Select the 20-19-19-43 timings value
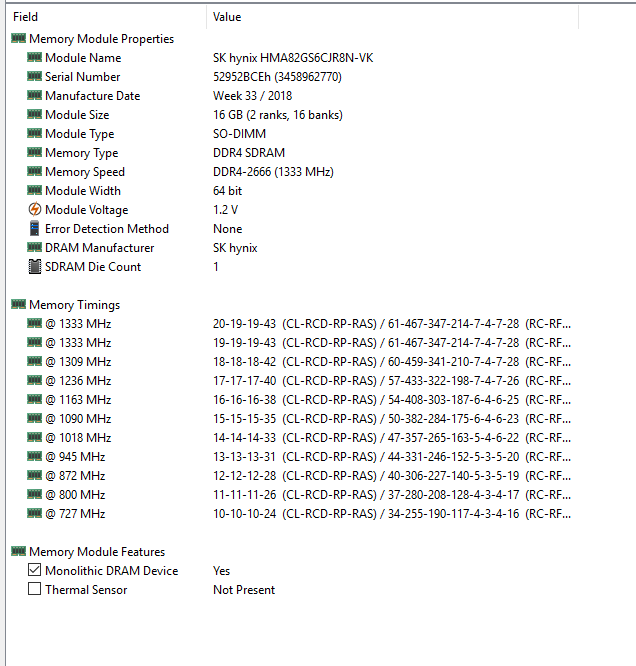The image size is (636, 666). click(x=392, y=324)
